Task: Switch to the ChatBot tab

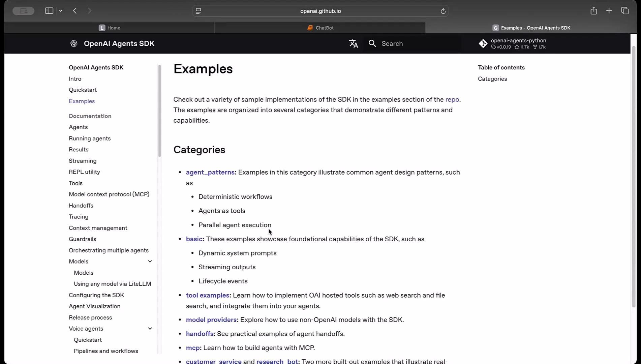Action: pyautogui.click(x=320, y=28)
